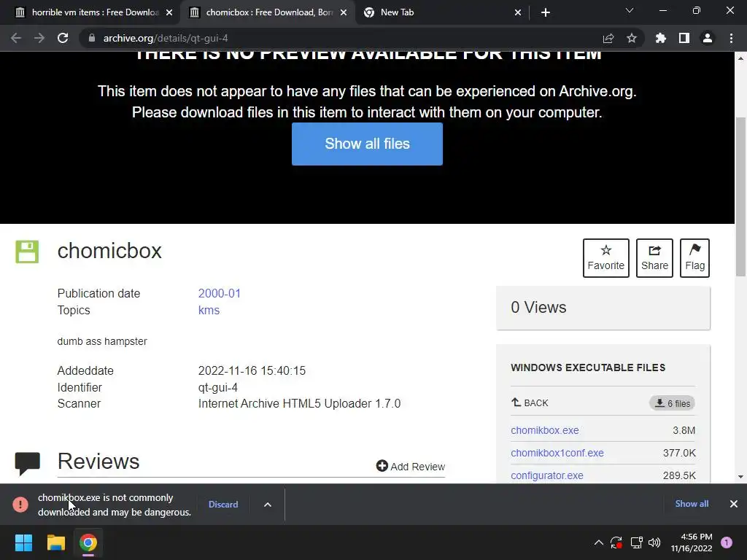This screenshot has height=560, width=747.
Task: Open the kms topic link
Action: pos(209,310)
